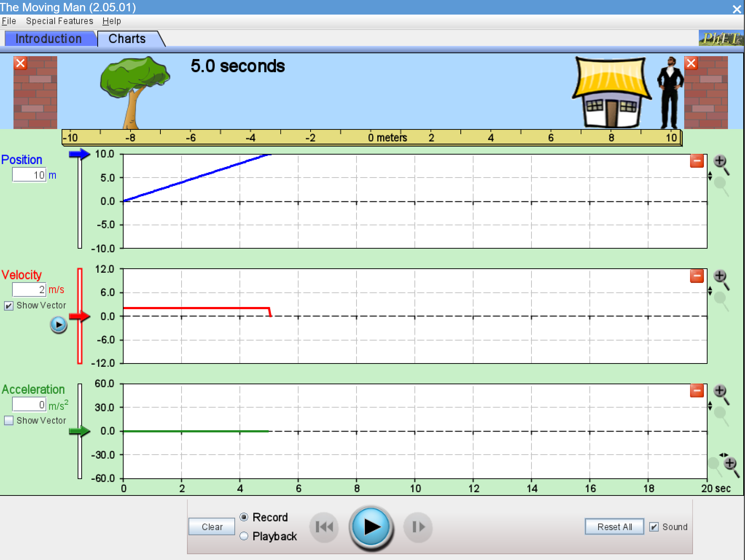Screen dimensions: 748x560
Task: Click the large blue Play button
Action: 371,527
